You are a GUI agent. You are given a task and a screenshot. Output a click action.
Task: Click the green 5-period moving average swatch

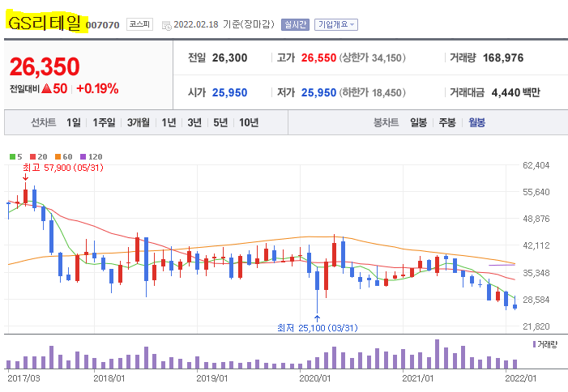tap(12, 157)
